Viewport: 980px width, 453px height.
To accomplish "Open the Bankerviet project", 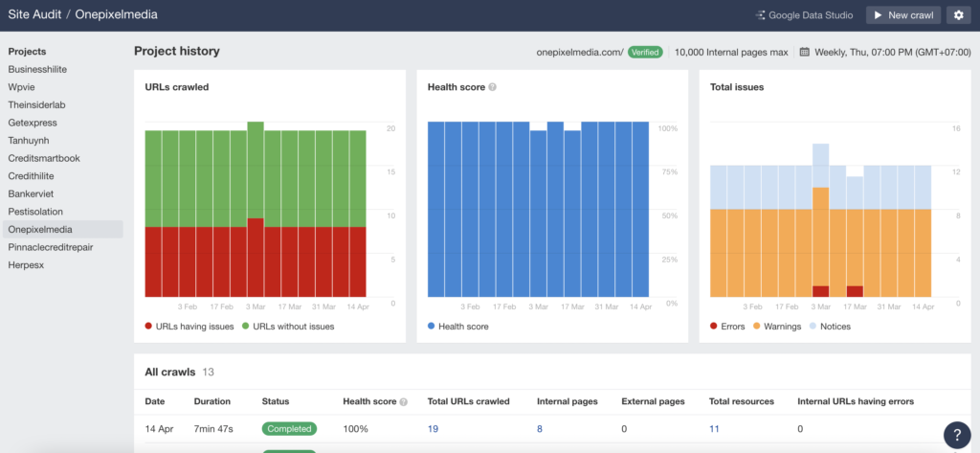I will point(32,194).
